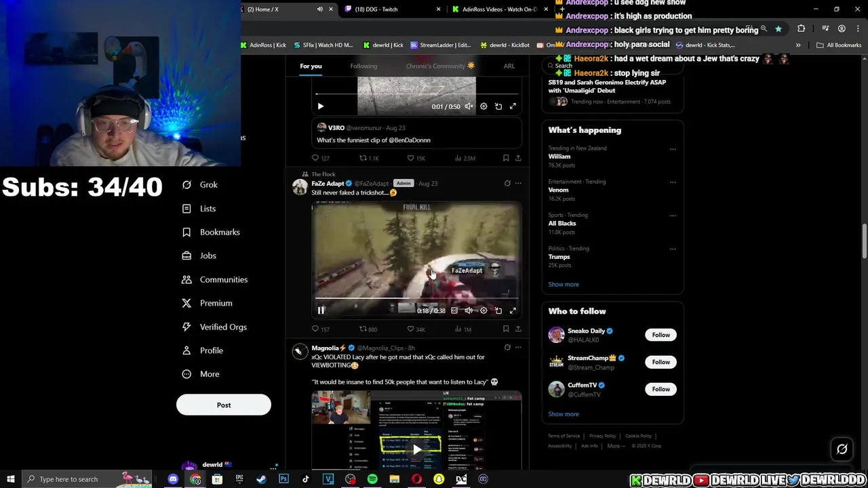Toggle captions on FaZe Adapt video
The height and width of the screenshot is (488, 868).
pos(454,310)
